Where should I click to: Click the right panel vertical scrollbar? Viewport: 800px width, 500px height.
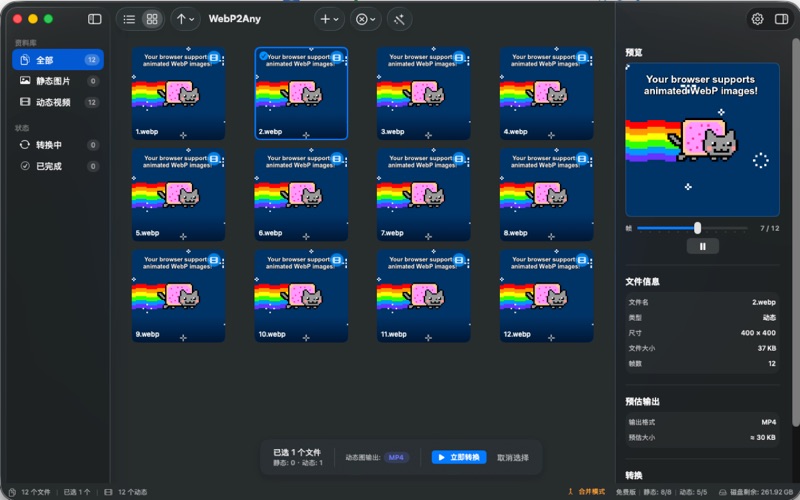pyautogui.click(x=795, y=232)
